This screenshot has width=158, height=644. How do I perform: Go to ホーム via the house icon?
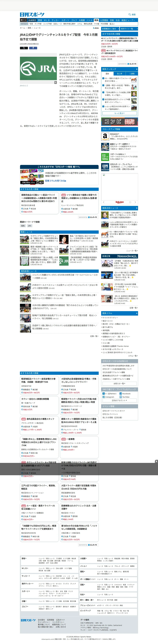(x=23, y=20)
